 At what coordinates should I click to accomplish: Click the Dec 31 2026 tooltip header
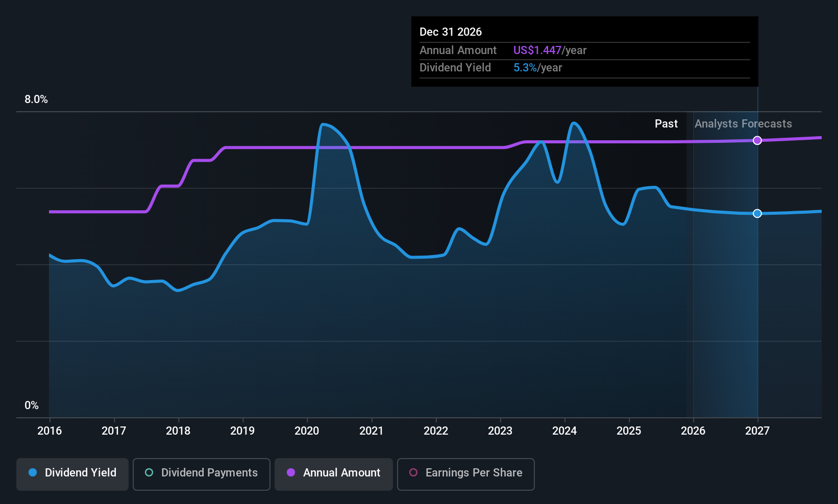[x=451, y=32]
